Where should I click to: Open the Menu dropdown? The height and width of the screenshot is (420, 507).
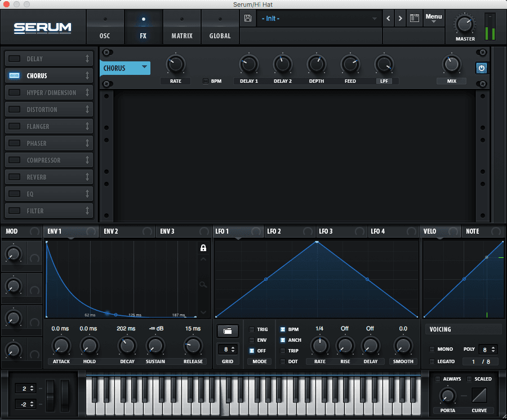point(434,18)
